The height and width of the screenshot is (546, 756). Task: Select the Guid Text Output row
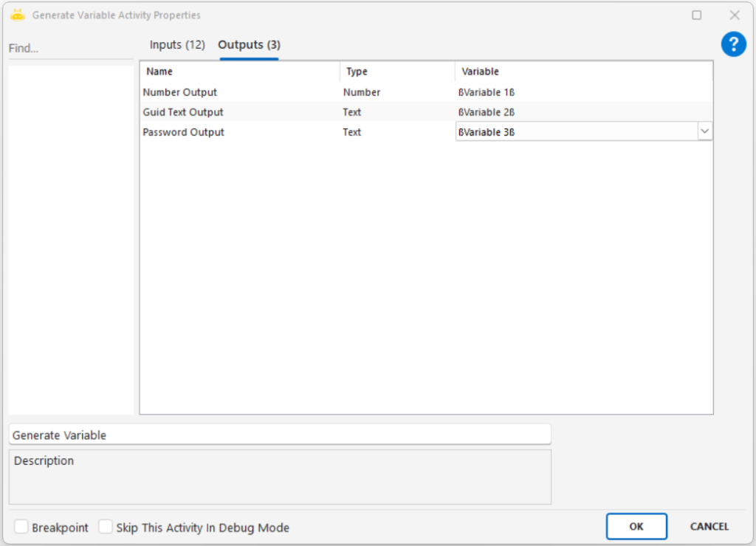click(x=183, y=112)
